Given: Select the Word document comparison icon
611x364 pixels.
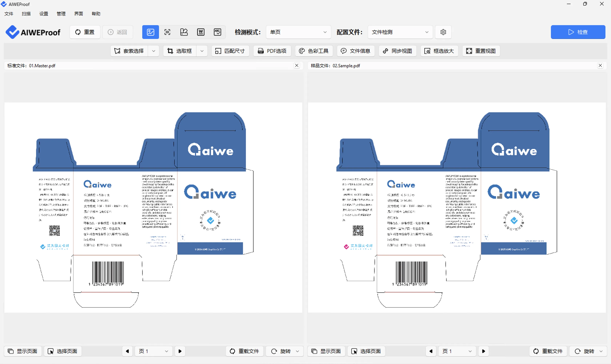Looking at the screenshot, I should 201,32.
